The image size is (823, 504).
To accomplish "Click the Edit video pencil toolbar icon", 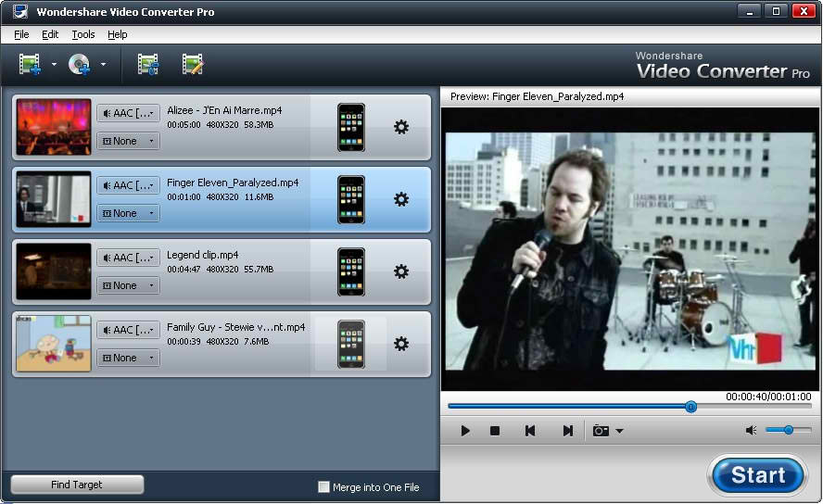I will click(193, 65).
